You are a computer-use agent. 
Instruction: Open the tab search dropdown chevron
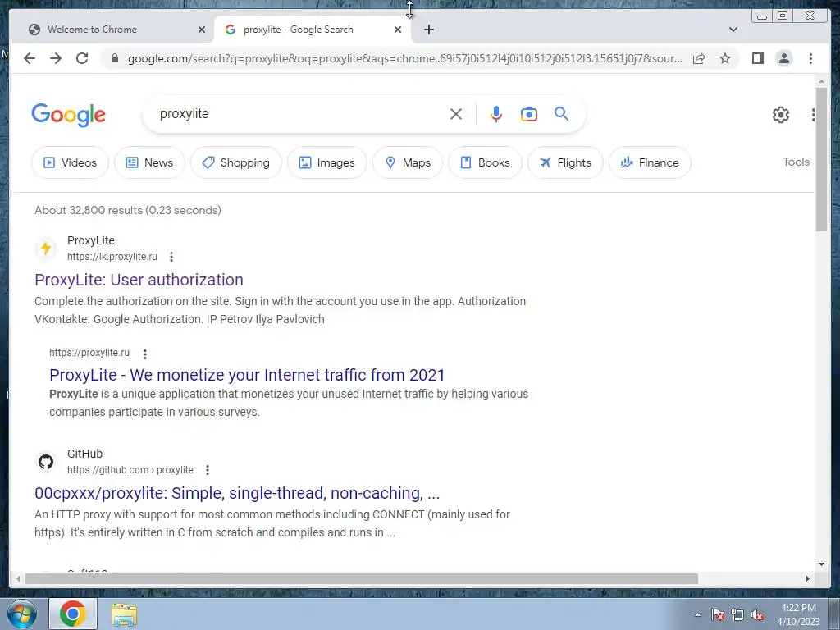click(733, 30)
